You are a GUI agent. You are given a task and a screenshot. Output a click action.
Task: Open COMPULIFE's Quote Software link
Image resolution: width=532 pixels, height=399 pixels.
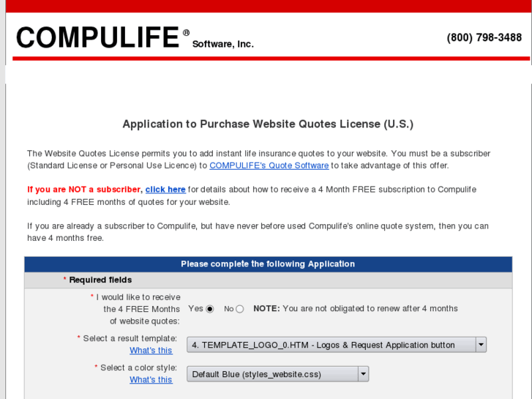tap(269, 165)
